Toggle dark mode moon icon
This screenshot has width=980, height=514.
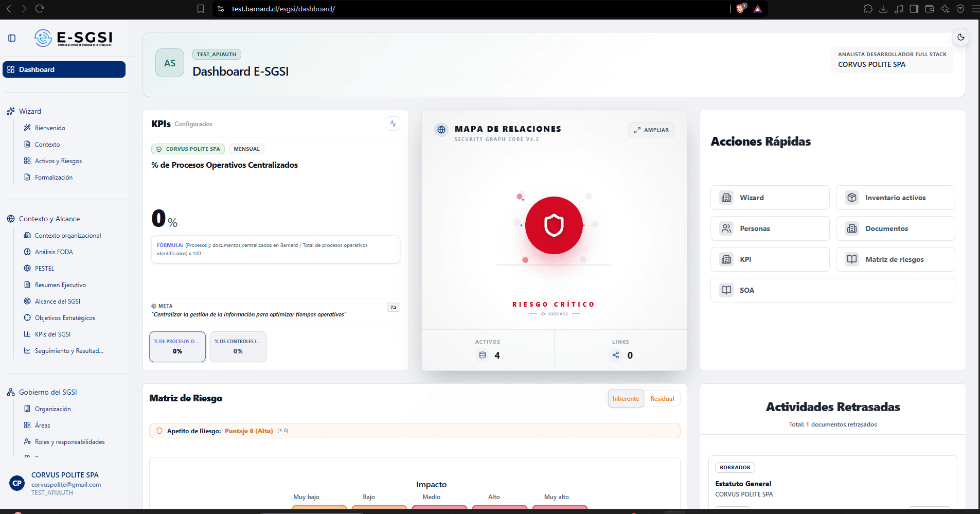960,37
